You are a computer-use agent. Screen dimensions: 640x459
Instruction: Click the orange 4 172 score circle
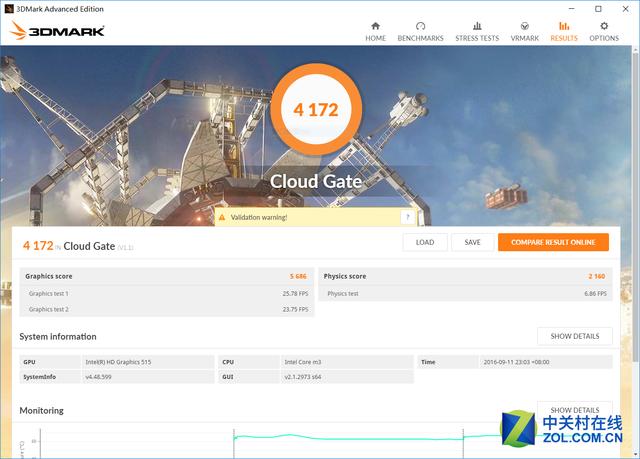coord(313,108)
